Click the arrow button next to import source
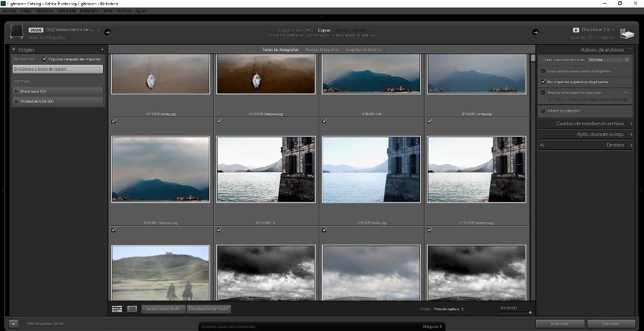The width and height of the screenshot is (644, 331). pos(108,32)
